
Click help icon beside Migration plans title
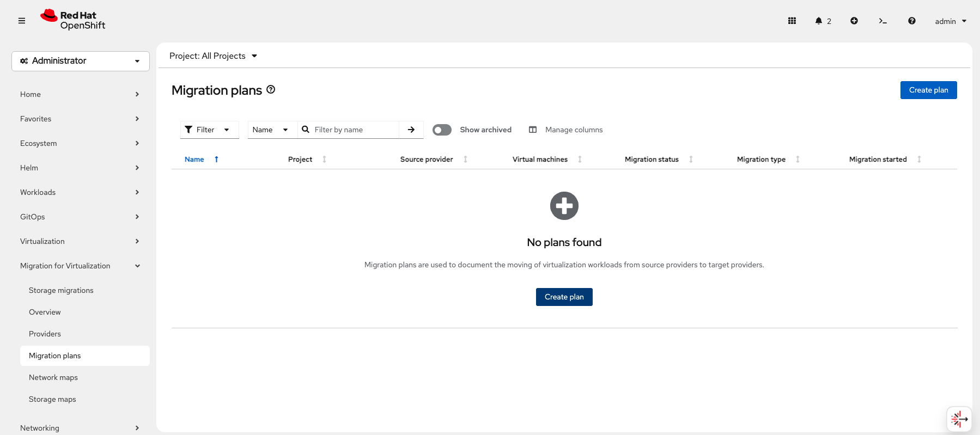[271, 90]
